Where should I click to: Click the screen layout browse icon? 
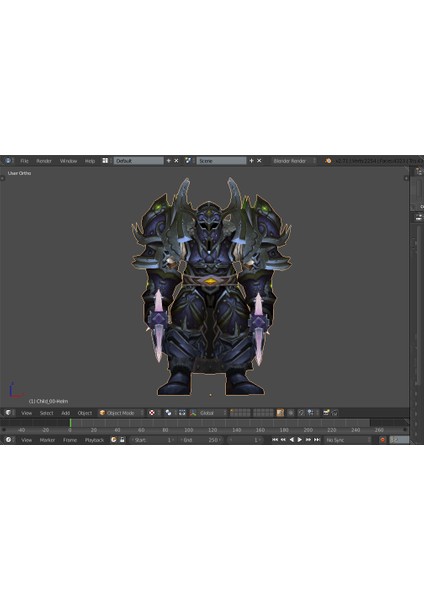point(105,161)
